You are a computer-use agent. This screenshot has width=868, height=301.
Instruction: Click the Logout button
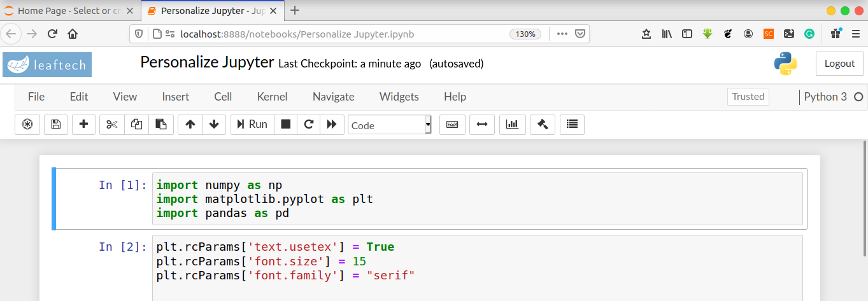coord(839,64)
